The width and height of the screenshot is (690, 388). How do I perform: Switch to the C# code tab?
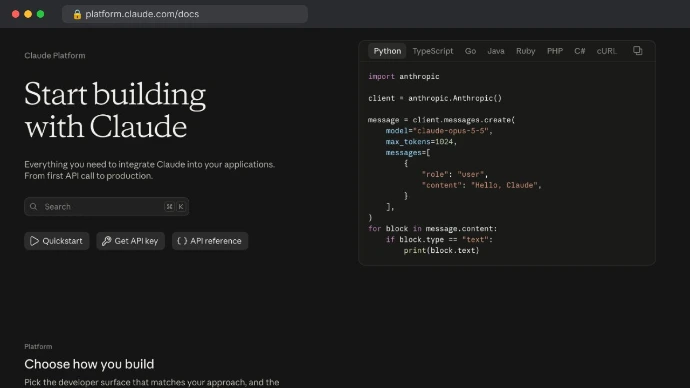point(580,51)
